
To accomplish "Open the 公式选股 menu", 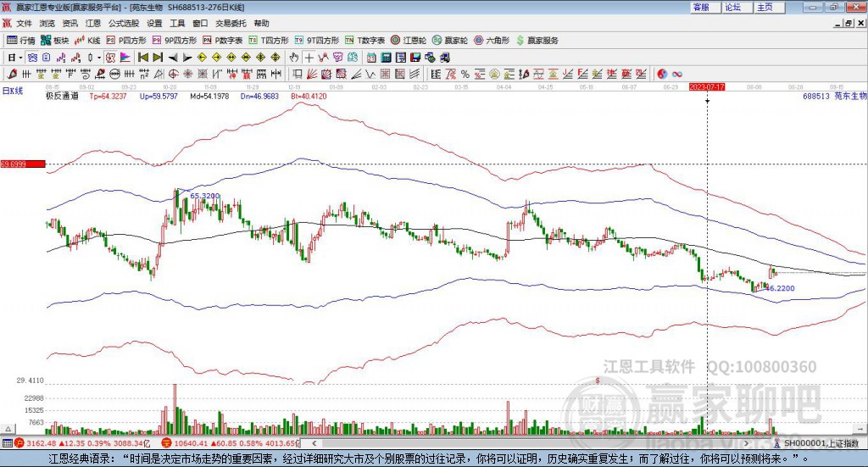I will [x=124, y=24].
